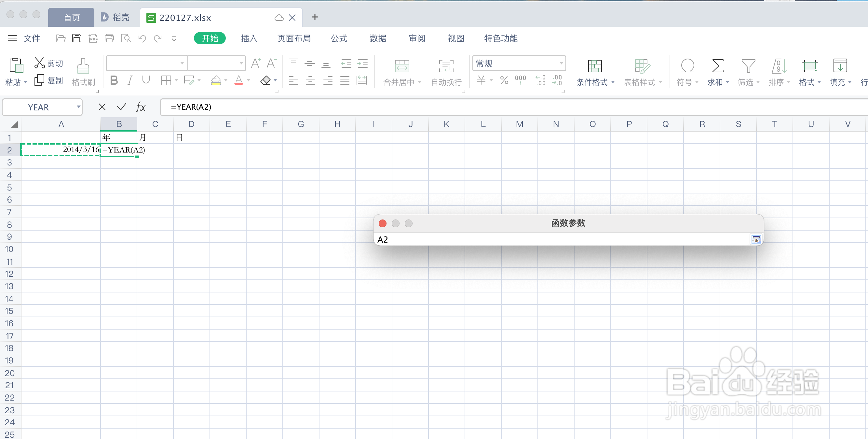
Task: Click the A2 argument input field
Action: click(539, 239)
